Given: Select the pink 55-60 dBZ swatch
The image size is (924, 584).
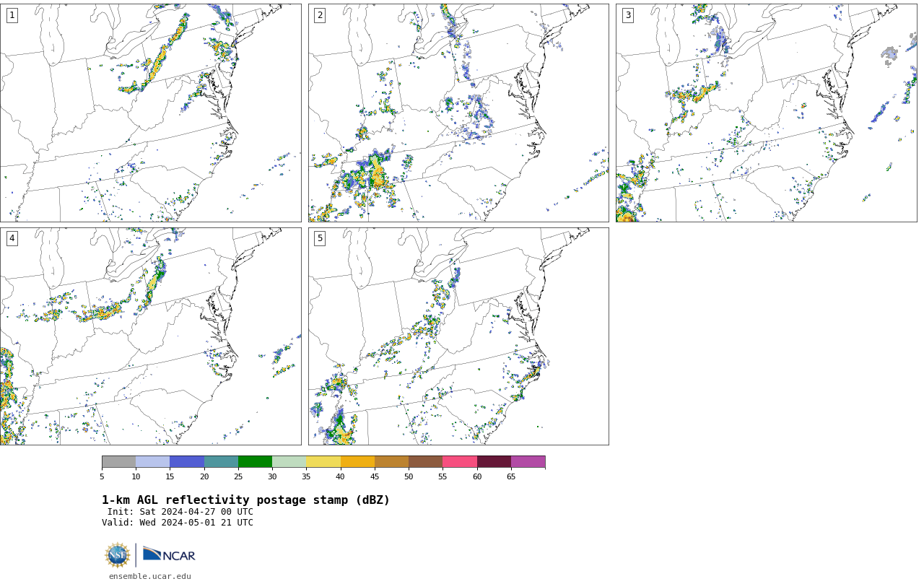Looking at the screenshot, I should [460, 462].
